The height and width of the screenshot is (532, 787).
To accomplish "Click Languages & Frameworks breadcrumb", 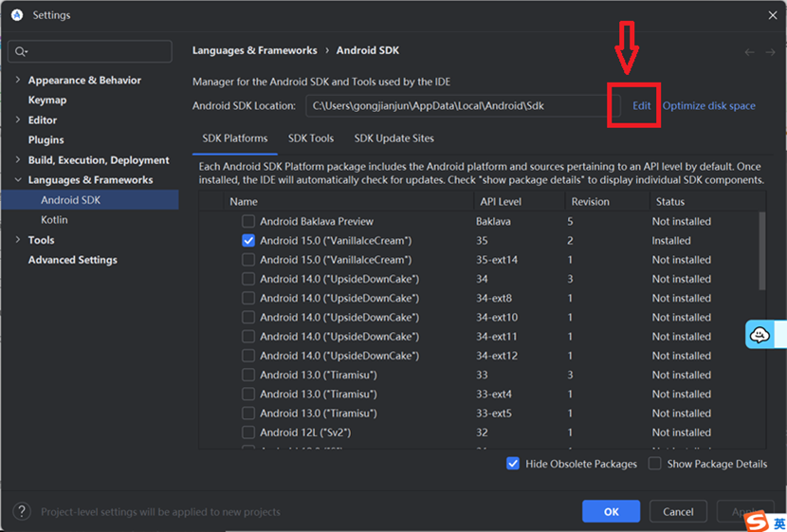I will (x=254, y=50).
